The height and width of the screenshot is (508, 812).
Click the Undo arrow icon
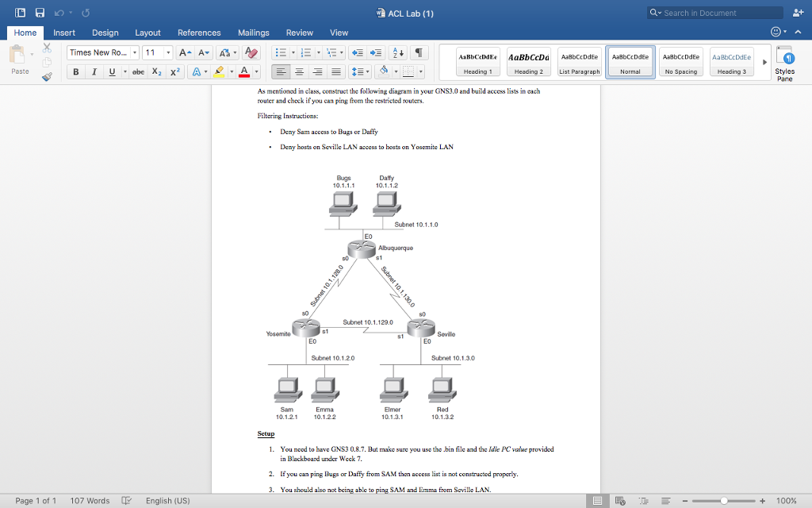click(x=59, y=13)
